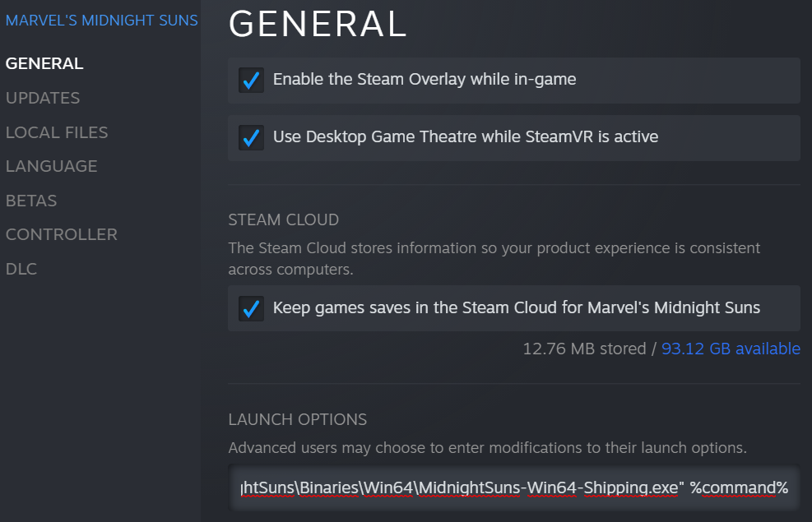
Task: Show the DLC section
Action: click(x=21, y=269)
